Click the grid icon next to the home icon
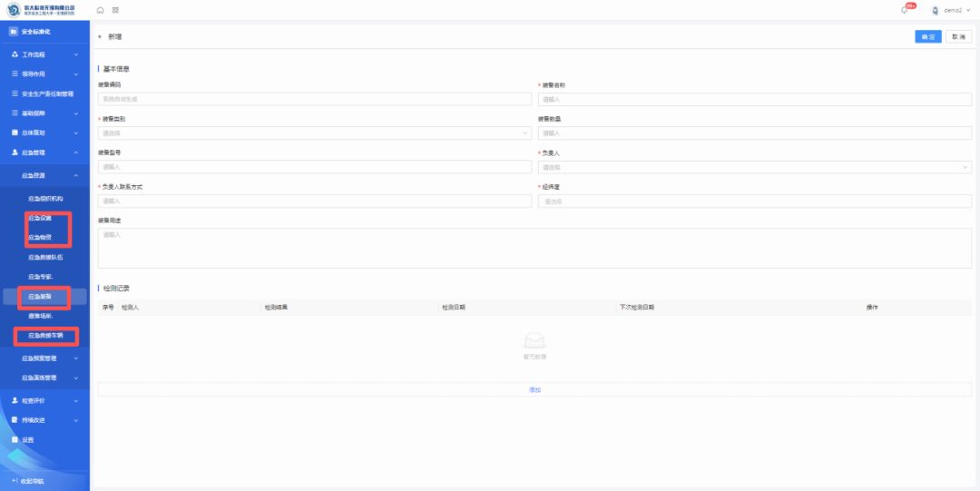This screenshot has width=980, height=491. [x=115, y=10]
